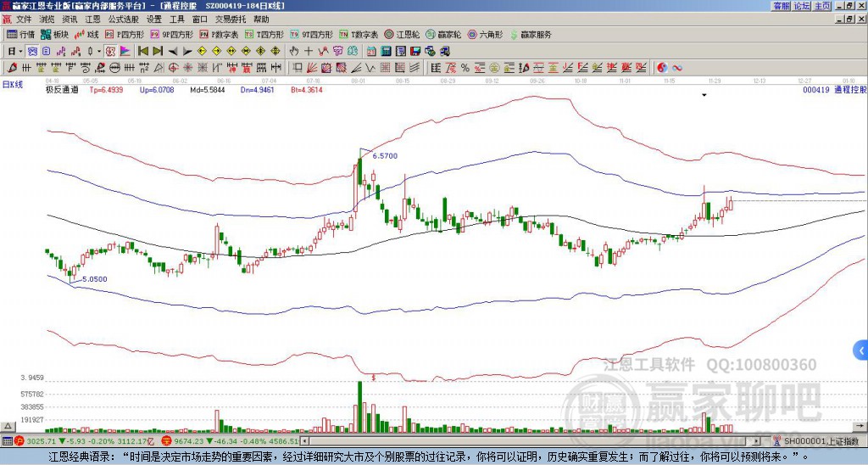868x465 pixels.
Task: Step left with black arrow icon
Action: [173, 51]
